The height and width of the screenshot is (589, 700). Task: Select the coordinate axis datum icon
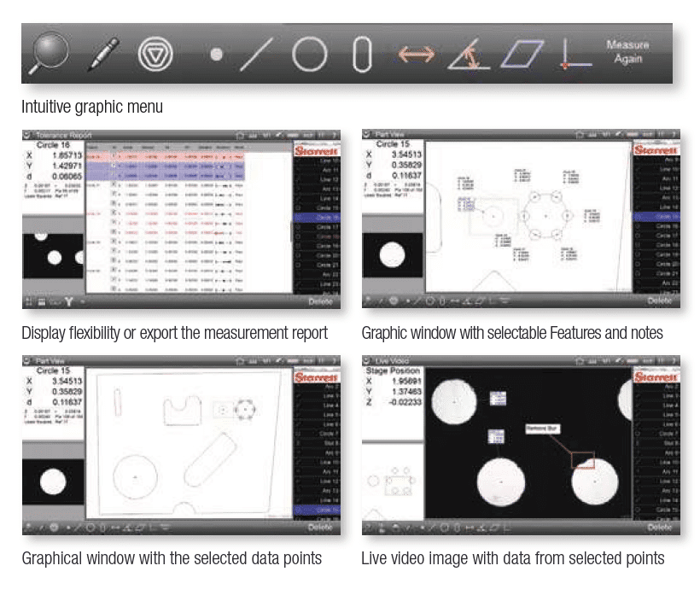point(576,54)
